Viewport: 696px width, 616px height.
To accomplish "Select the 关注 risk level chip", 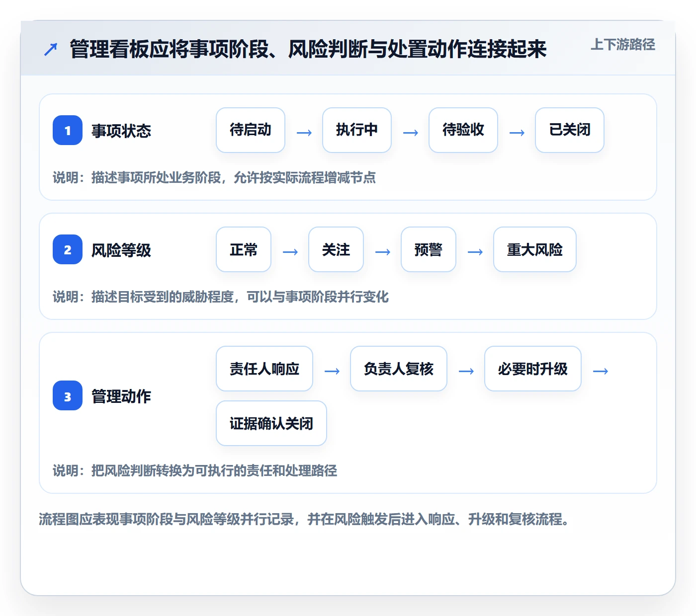I will point(336,249).
